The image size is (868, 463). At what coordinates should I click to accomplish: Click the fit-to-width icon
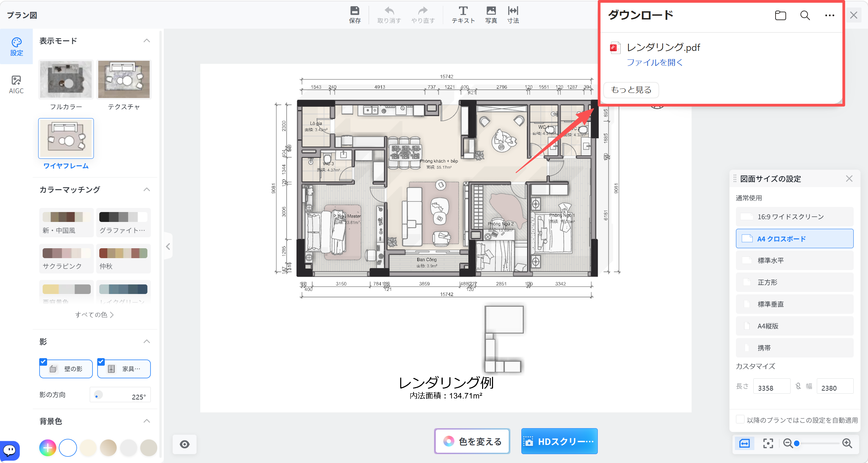[x=744, y=443]
